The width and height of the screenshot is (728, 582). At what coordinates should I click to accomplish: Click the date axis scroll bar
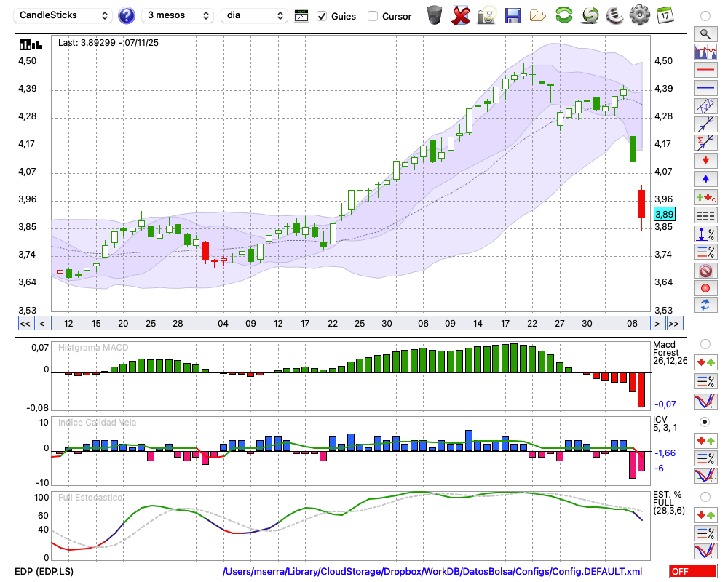pos(351,324)
